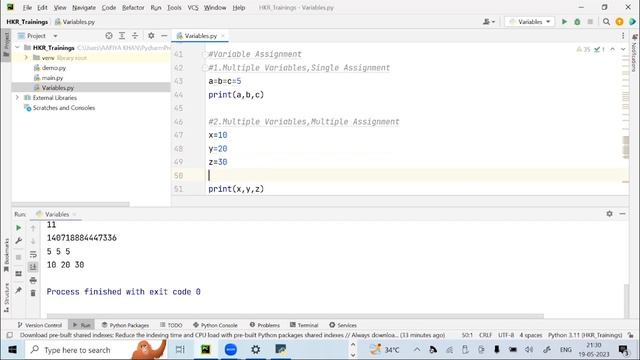Viewport: 640px width, 360px height.
Task: Collapse the HKR_Trainings project root
Action: (x=17, y=48)
